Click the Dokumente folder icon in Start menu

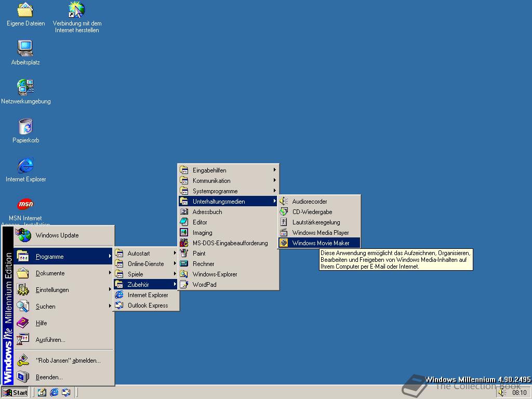(x=23, y=273)
